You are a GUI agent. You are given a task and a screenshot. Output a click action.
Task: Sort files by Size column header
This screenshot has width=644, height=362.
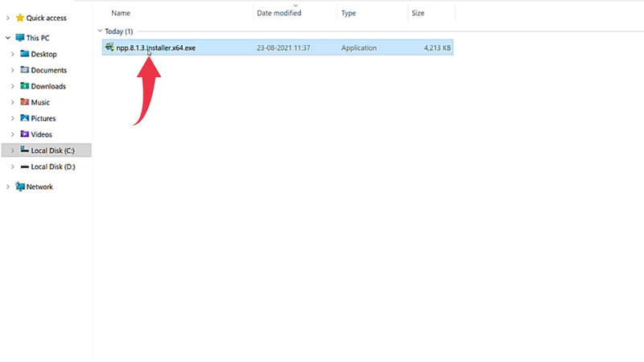[x=418, y=13]
